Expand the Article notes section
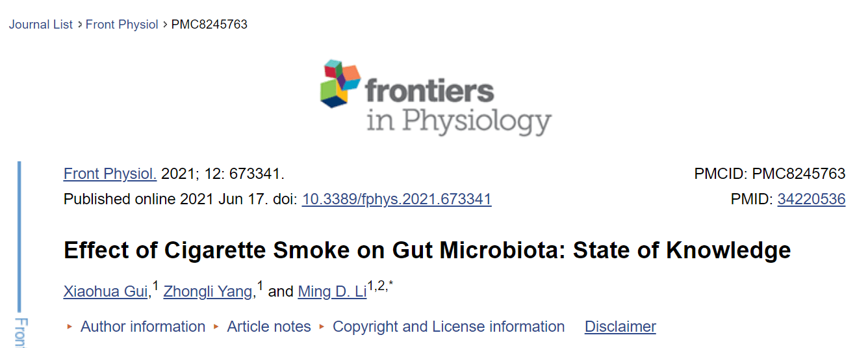The image size is (868, 348). pyautogui.click(x=269, y=327)
